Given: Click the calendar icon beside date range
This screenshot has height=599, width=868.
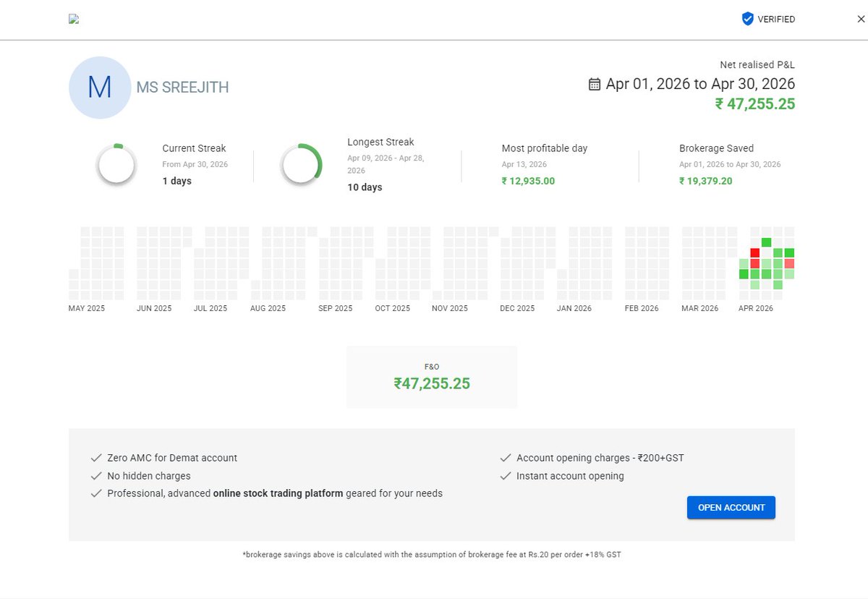Looking at the screenshot, I should [595, 85].
